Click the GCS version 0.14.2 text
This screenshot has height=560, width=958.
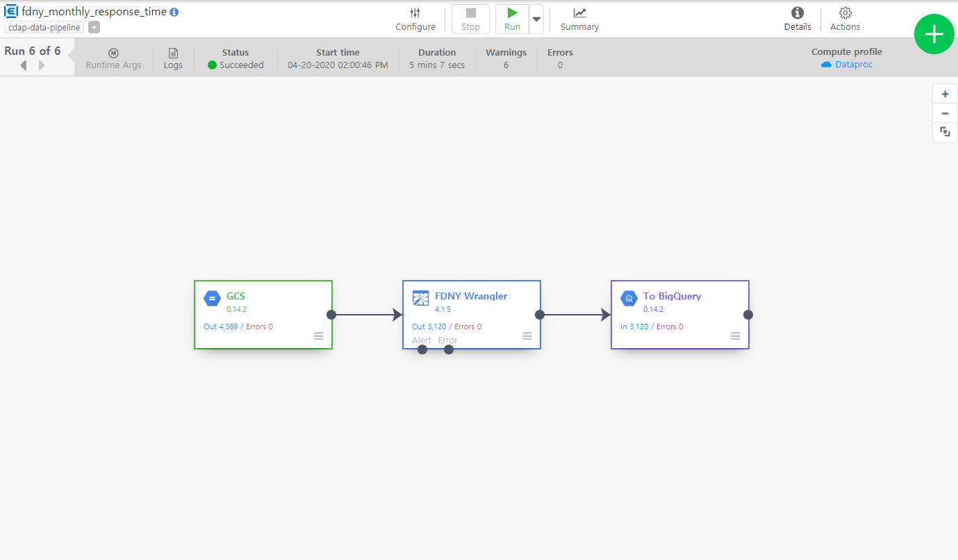click(x=236, y=309)
